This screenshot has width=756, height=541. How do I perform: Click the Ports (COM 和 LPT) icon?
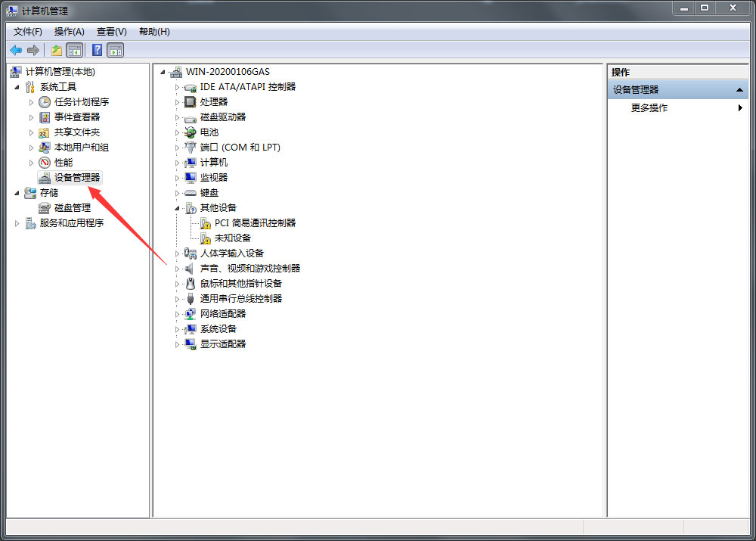191,148
